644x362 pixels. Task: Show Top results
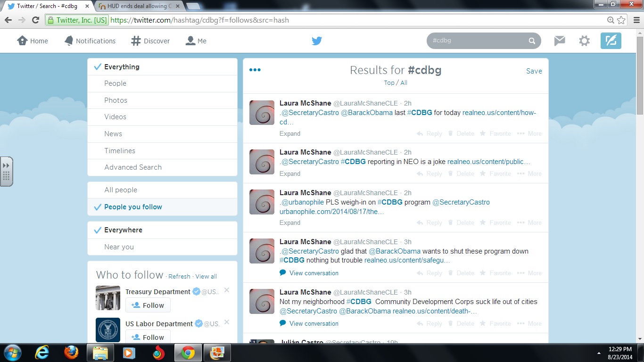tap(389, 82)
